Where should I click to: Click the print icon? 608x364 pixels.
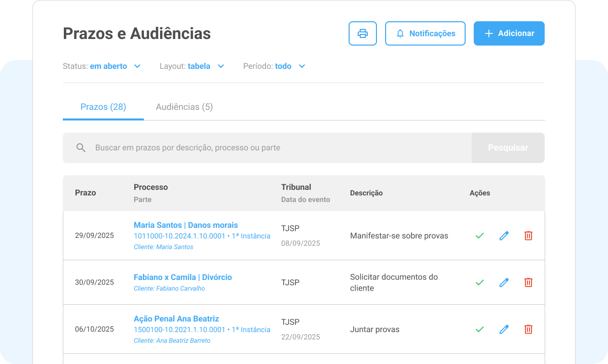tap(363, 33)
